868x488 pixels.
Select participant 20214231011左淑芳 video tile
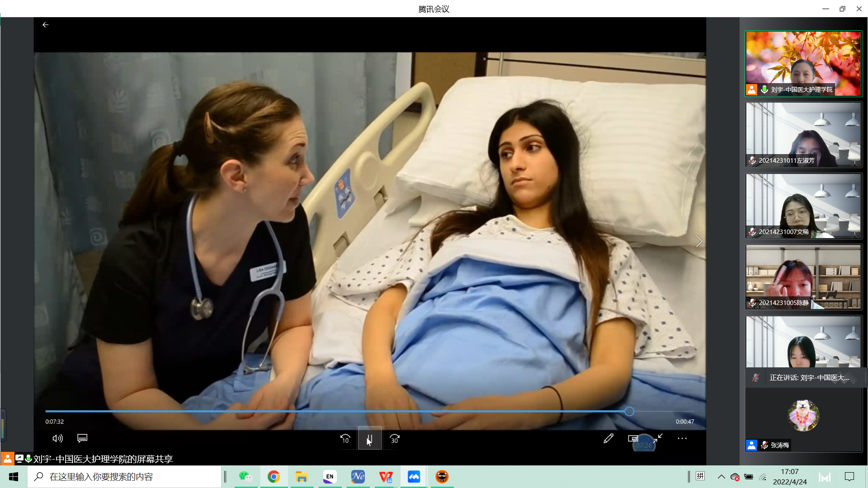(803, 135)
